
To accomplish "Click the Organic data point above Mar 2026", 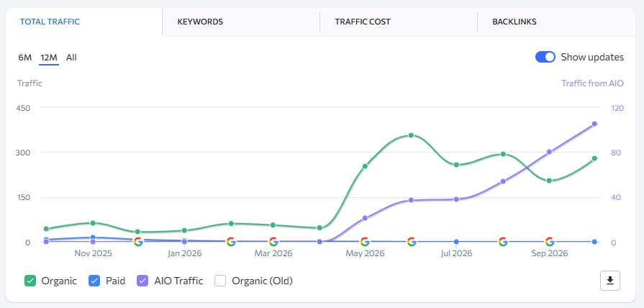I will pos(273,225).
